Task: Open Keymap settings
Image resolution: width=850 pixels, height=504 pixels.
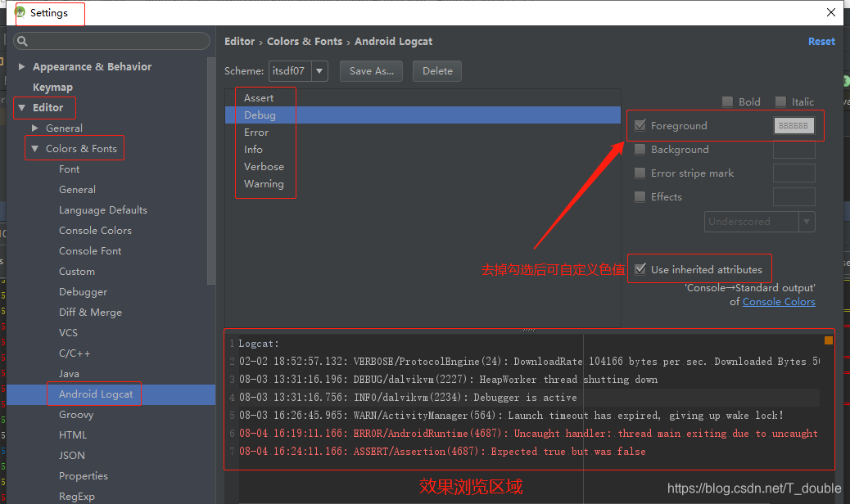Action: point(52,88)
